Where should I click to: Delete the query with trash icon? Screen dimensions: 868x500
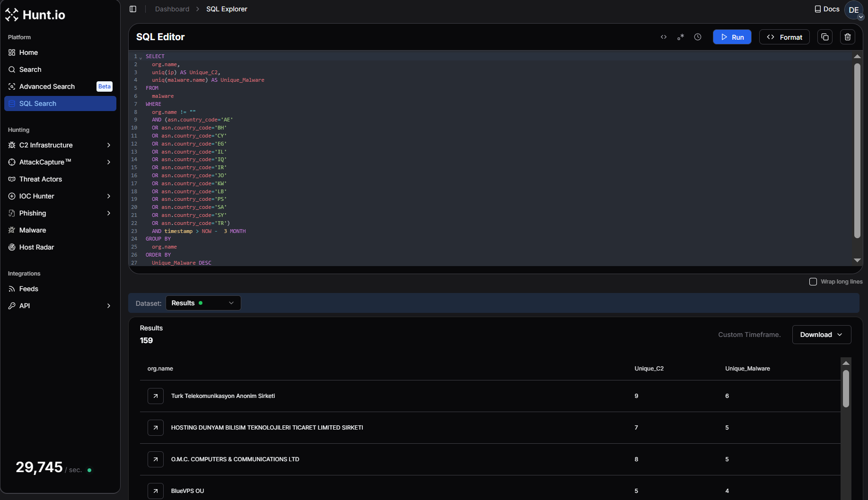point(848,37)
